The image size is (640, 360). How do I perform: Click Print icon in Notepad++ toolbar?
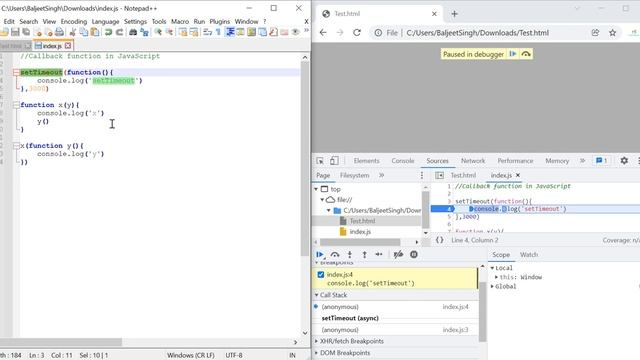[x=59, y=32]
